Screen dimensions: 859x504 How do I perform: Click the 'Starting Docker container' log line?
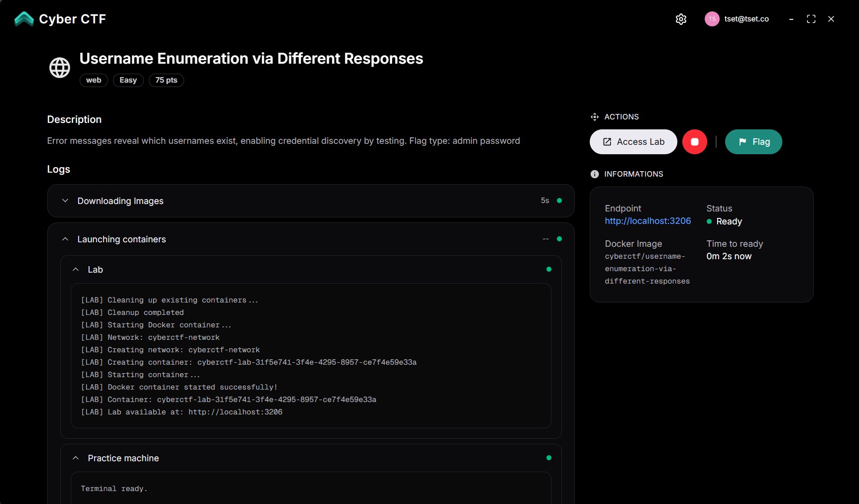tap(156, 325)
